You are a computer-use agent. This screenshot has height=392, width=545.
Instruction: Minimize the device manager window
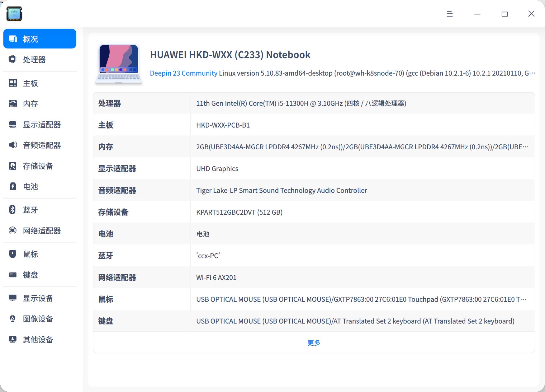click(477, 14)
